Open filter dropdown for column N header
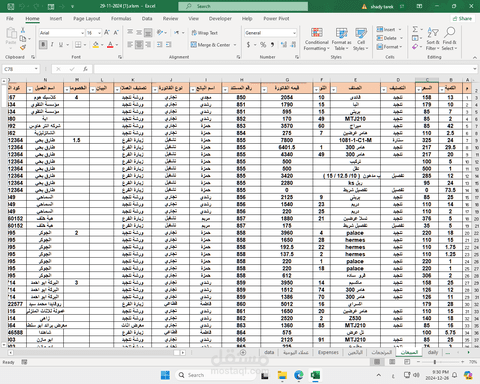The height and width of the screenshot is (384, 480). coord(30,90)
